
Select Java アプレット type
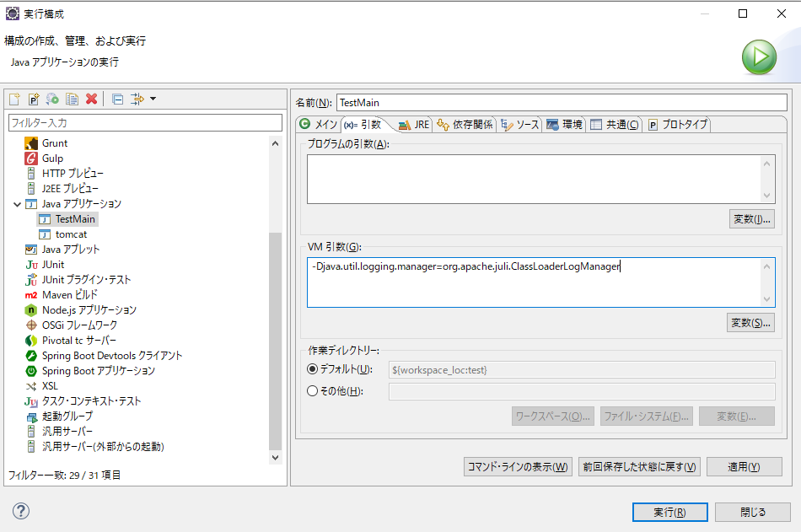(x=71, y=250)
